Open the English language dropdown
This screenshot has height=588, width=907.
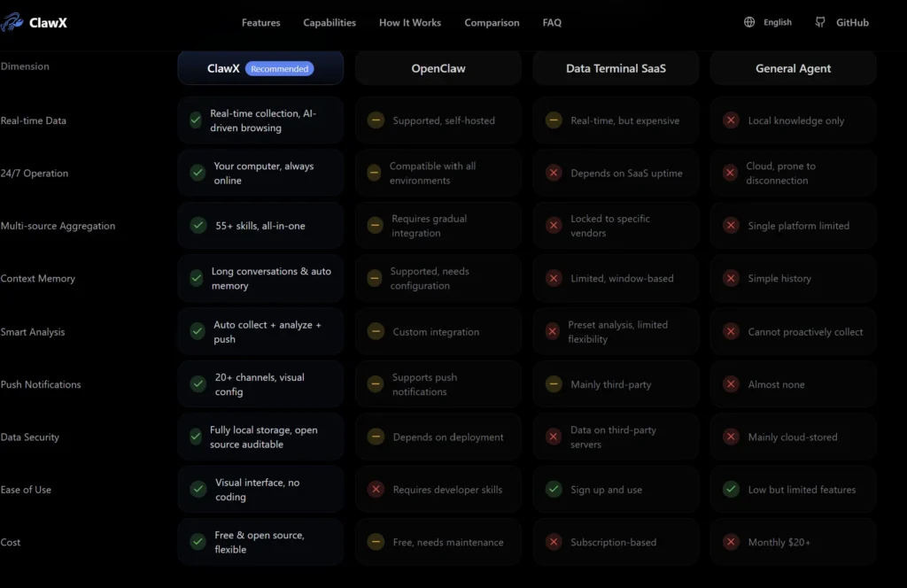pyautogui.click(x=767, y=22)
